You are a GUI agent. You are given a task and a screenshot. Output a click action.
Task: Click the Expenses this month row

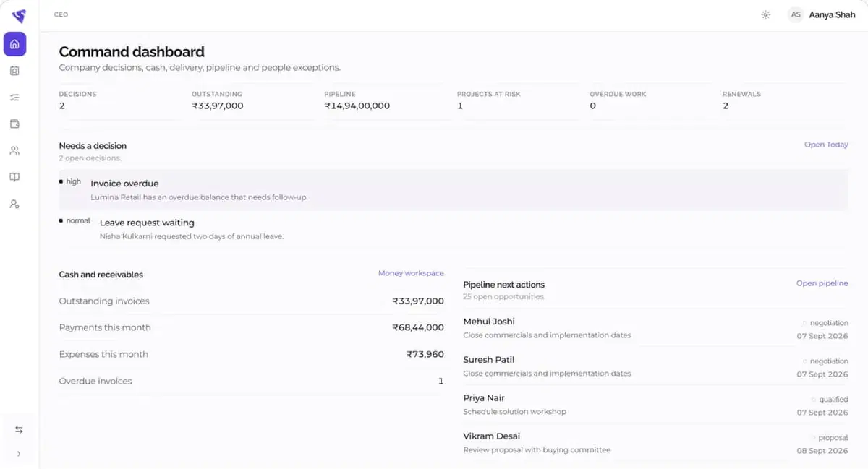pyautogui.click(x=251, y=354)
